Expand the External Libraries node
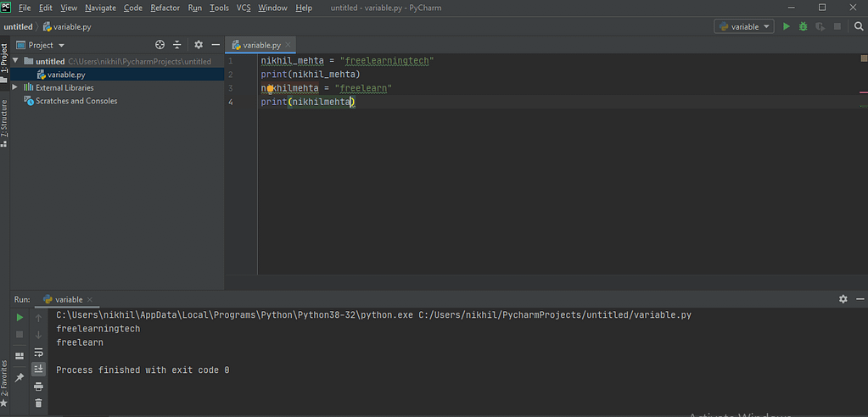 (15, 87)
